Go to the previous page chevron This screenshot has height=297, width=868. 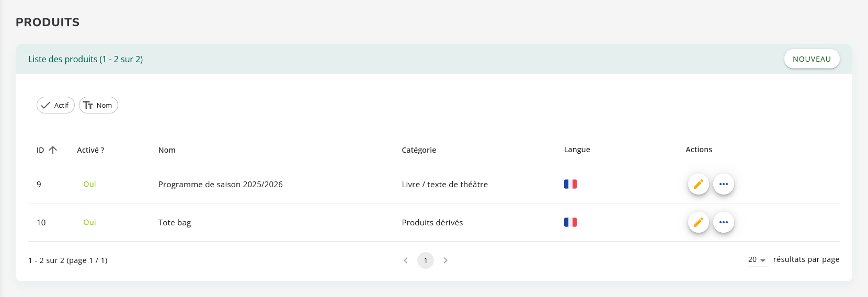coord(406,260)
